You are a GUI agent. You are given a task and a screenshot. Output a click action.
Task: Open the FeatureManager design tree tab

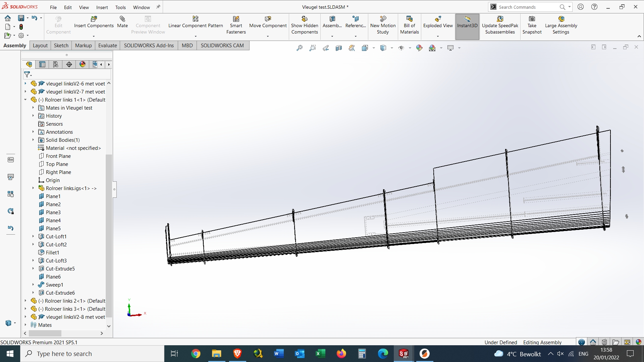(x=29, y=64)
